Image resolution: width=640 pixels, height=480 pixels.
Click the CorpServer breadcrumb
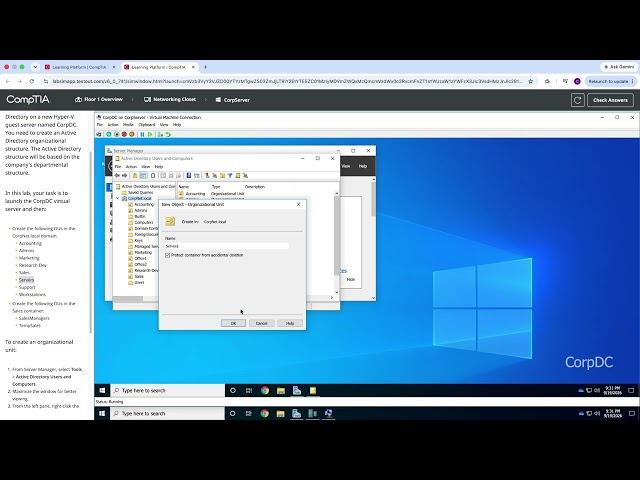pos(232,100)
